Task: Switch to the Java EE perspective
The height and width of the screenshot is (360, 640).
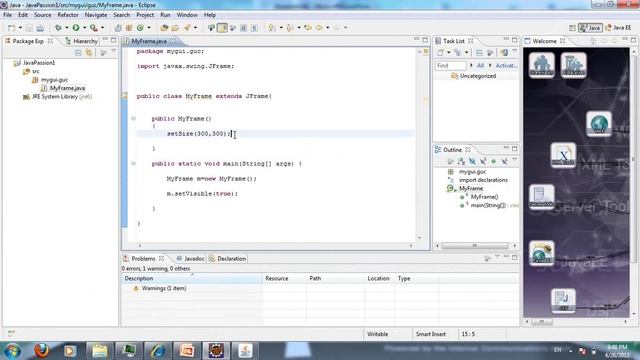Action: (619, 28)
